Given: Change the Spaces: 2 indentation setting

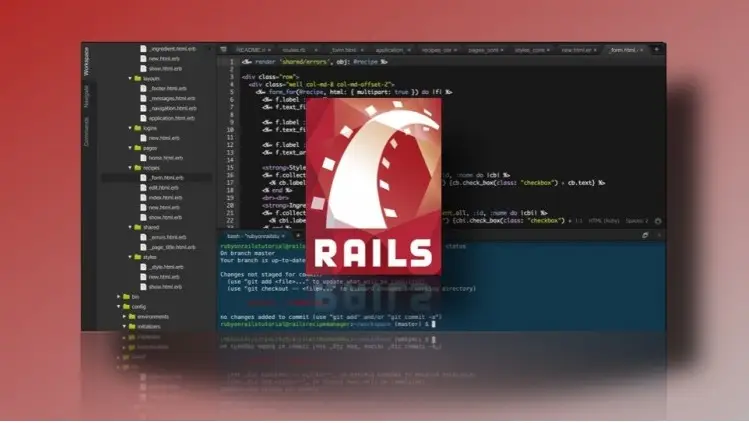Looking at the screenshot, I should pos(637,221).
